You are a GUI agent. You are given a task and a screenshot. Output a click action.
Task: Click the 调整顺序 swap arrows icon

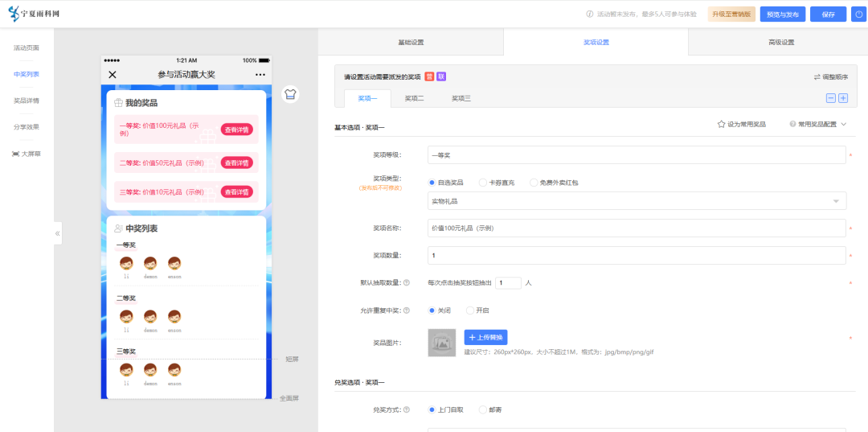(x=817, y=77)
